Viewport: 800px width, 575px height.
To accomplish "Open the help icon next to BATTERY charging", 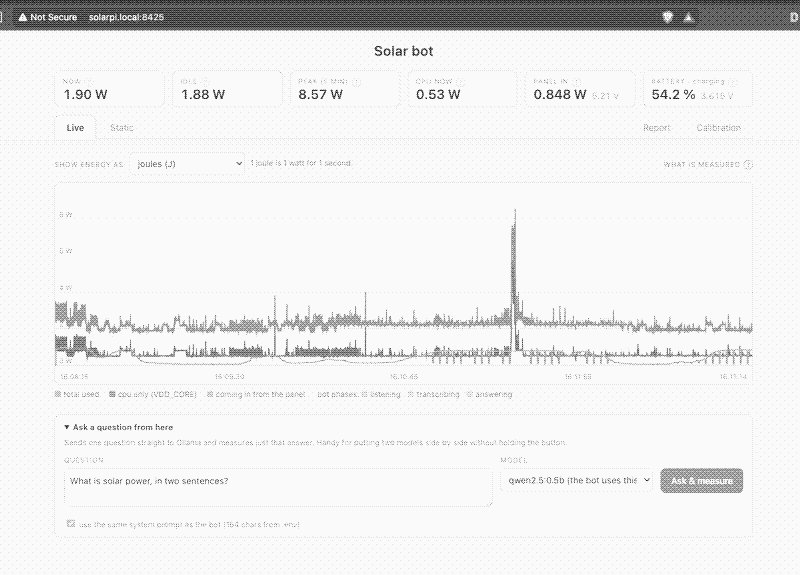I will 733,82.
